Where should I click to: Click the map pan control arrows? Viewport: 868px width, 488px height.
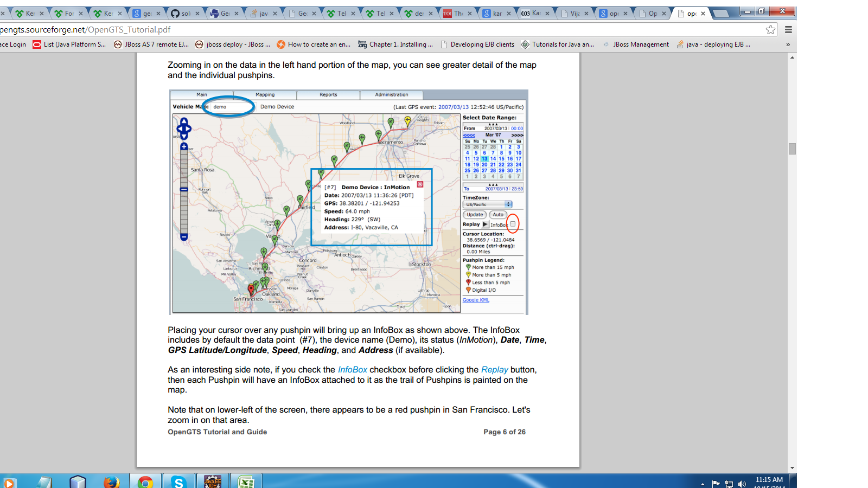[184, 129]
